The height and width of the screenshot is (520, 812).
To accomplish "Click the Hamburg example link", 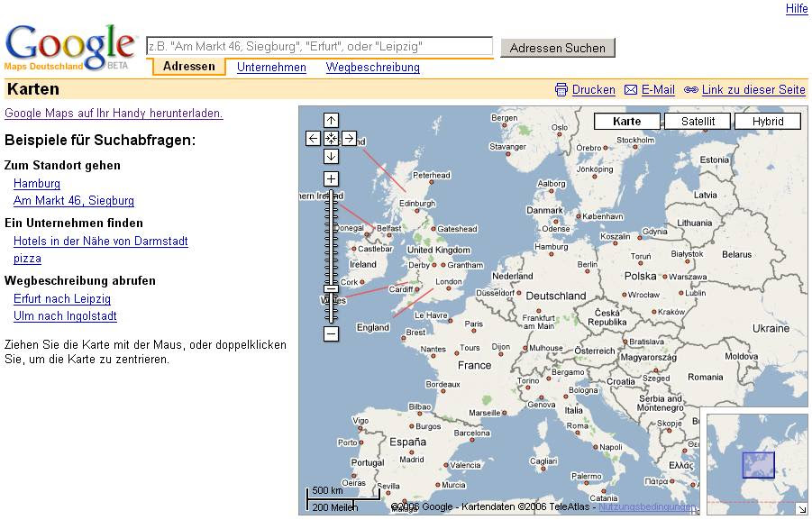I will (x=37, y=183).
